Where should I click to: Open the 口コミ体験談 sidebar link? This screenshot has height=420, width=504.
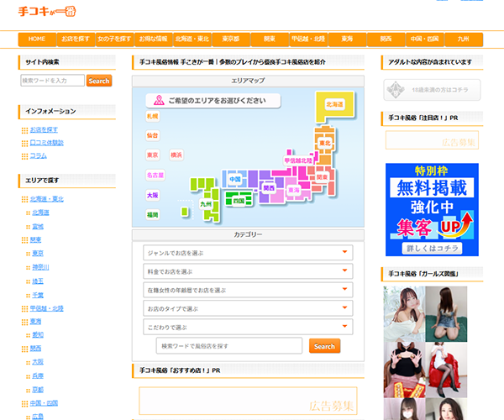[x=46, y=143]
